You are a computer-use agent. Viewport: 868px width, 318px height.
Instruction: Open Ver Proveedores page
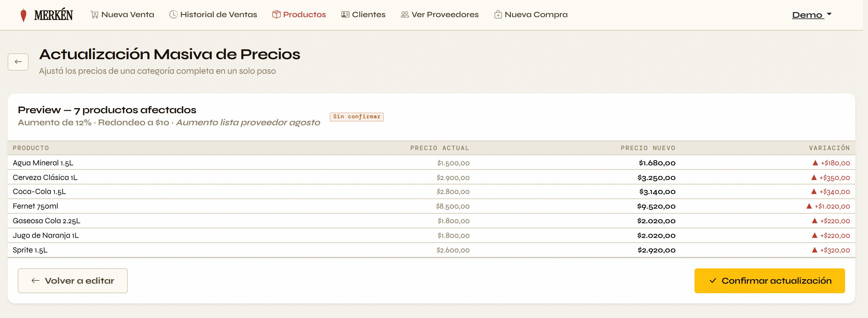point(440,15)
